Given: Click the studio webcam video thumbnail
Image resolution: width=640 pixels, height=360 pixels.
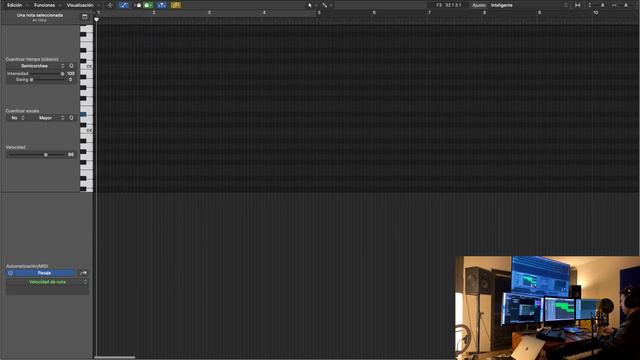Looking at the screenshot, I should tap(547, 308).
